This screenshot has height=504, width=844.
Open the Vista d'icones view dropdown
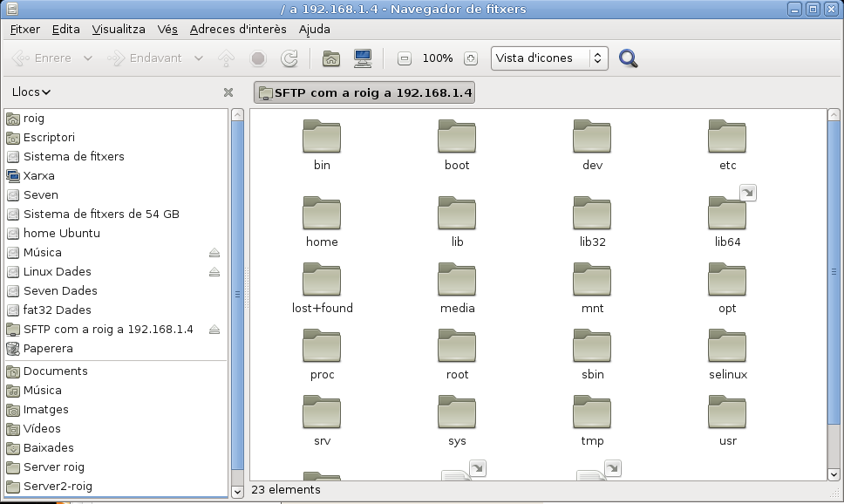click(x=548, y=58)
